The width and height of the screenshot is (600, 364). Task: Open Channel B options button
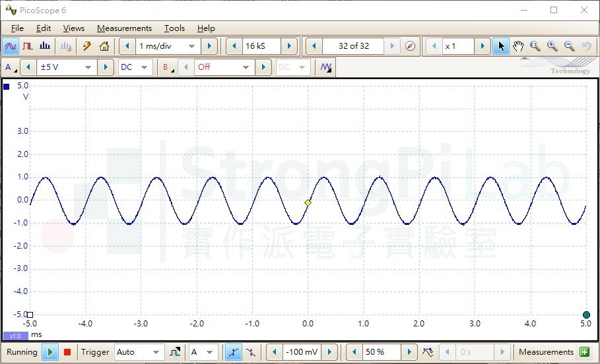coord(168,67)
